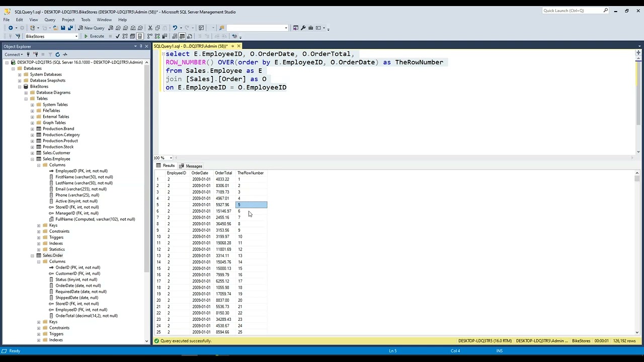Click the Parse checkmark icon
Image resolution: width=644 pixels, height=362 pixels.
coord(118,36)
